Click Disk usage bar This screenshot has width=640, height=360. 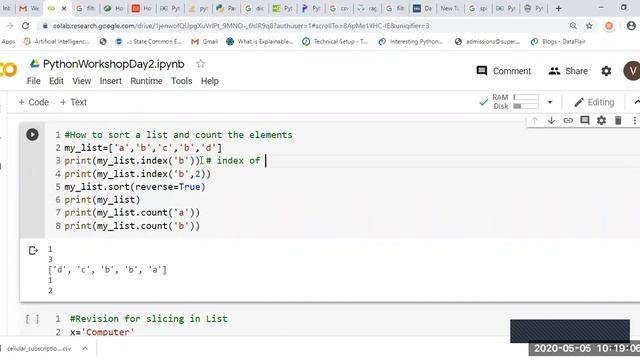pos(526,106)
